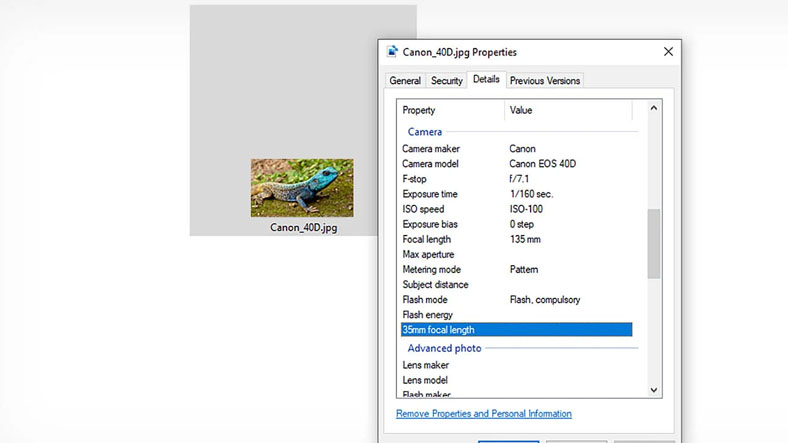Select the Details tab

pyautogui.click(x=486, y=79)
